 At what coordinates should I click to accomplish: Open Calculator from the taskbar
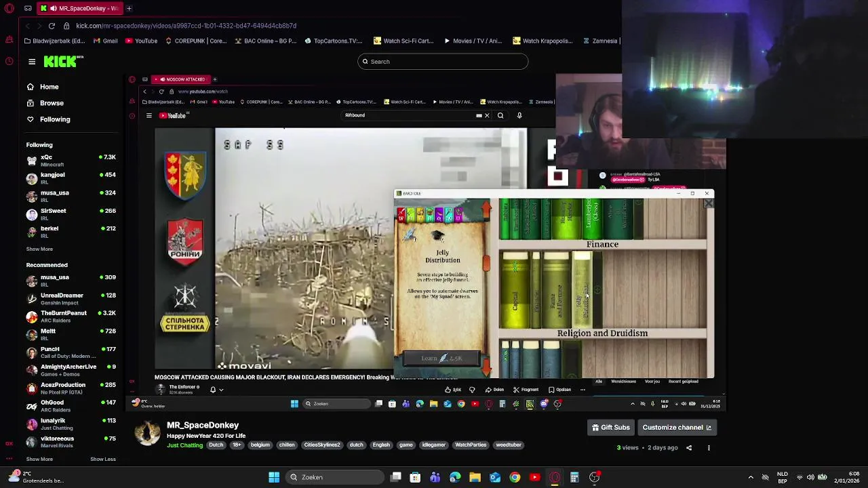[574, 477]
